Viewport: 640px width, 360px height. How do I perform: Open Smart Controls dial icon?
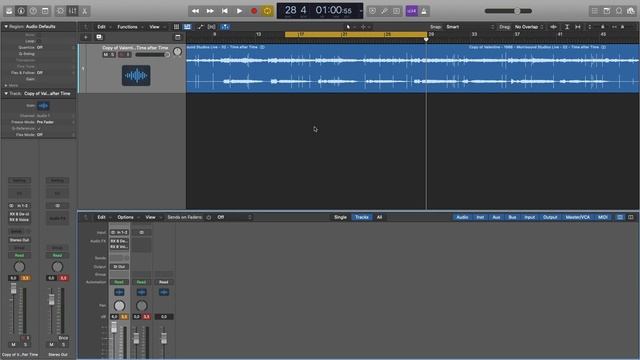pyautogui.click(x=60, y=11)
